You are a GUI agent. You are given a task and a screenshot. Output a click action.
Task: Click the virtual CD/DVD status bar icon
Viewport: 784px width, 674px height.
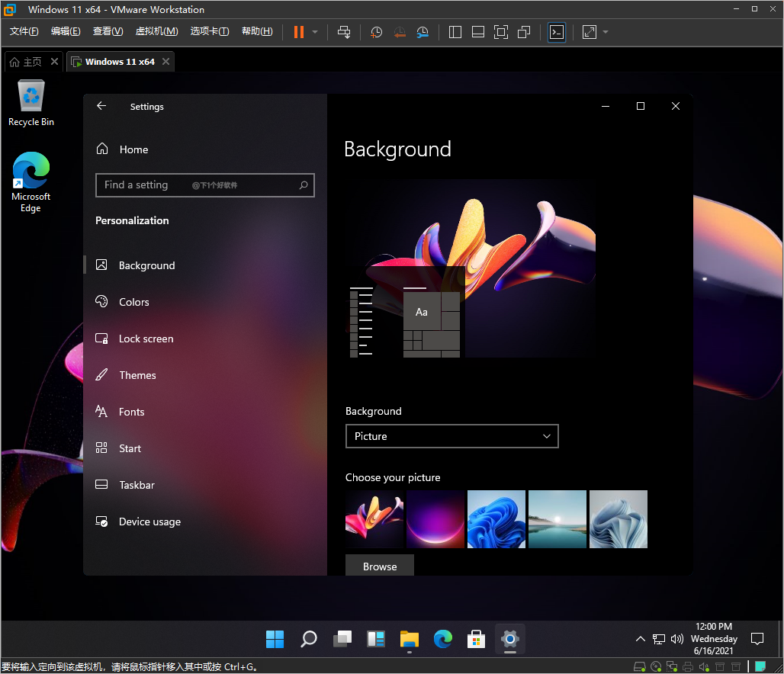click(656, 666)
